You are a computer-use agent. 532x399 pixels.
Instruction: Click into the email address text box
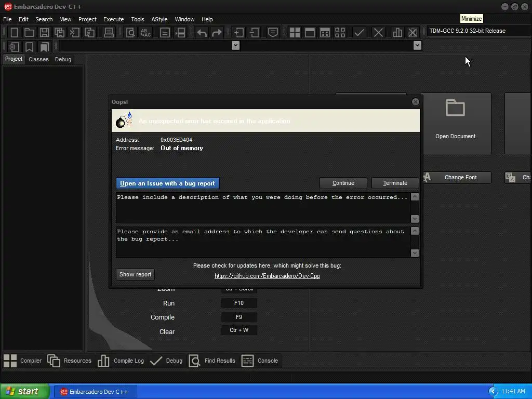point(263,242)
